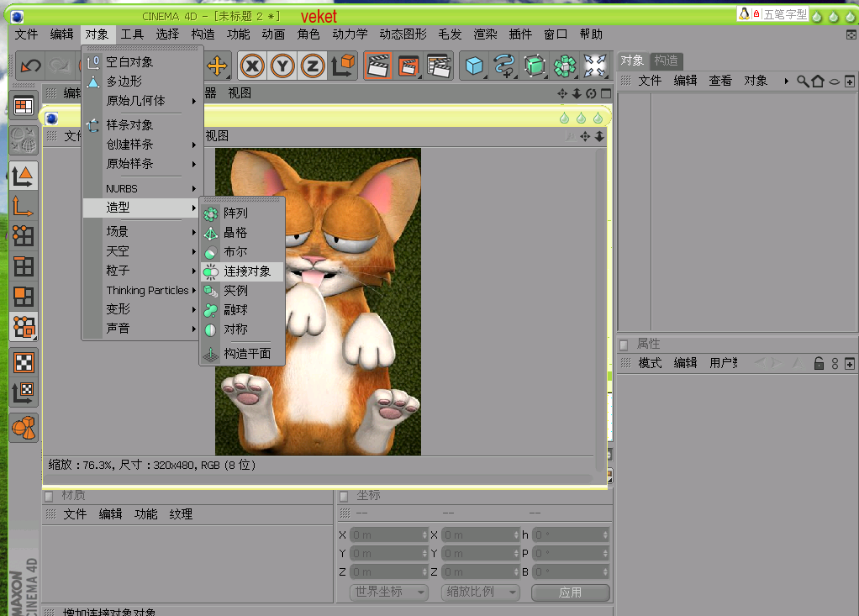This screenshot has height=616, width=859.
Task: Open the 缩放比例 dropdown
Action: (480, 592)
